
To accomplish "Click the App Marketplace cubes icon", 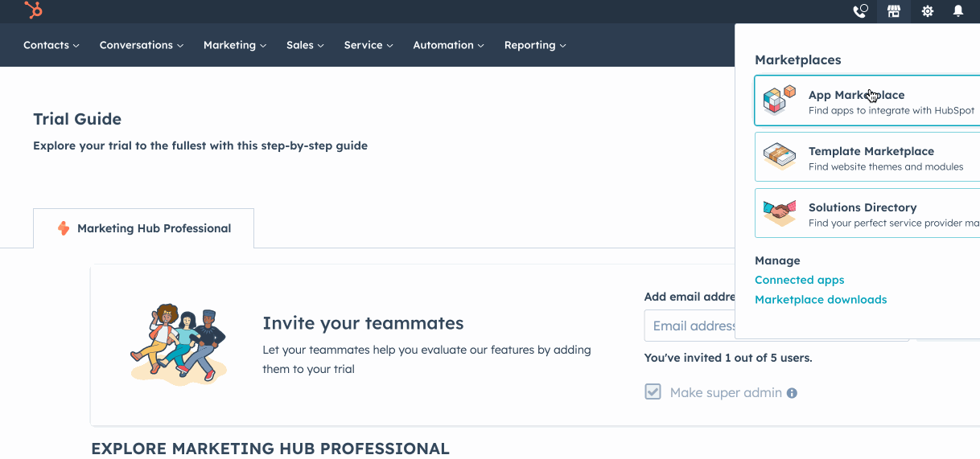I will [779, 100].
